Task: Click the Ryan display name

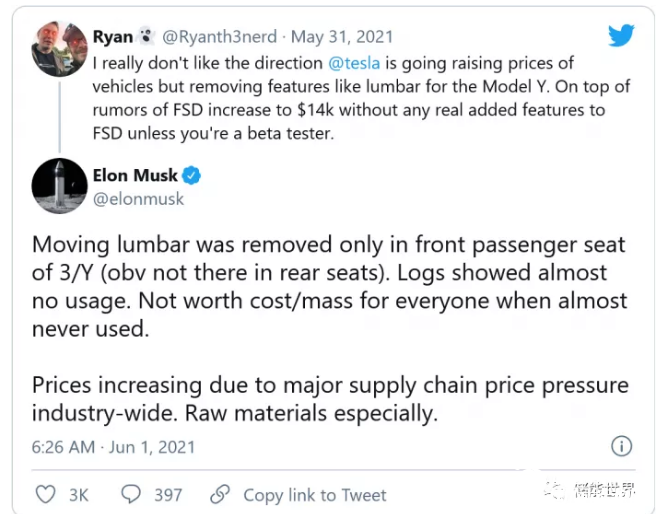Action: 112,38
